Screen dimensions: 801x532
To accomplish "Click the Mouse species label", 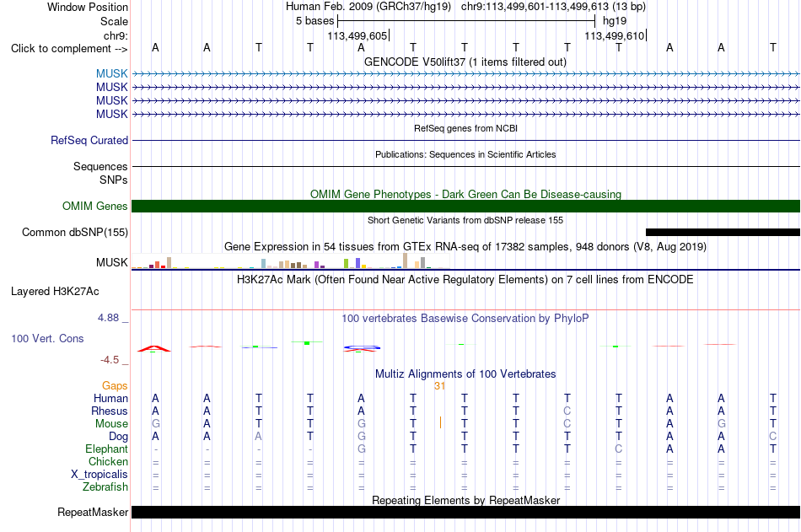I will click(111, 423).
